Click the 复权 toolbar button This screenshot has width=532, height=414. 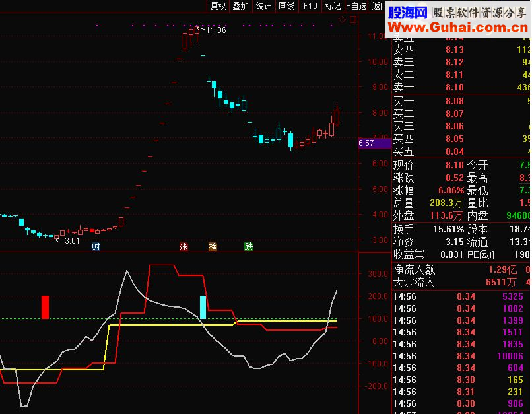pyautogui.click(x=218, y=6)
